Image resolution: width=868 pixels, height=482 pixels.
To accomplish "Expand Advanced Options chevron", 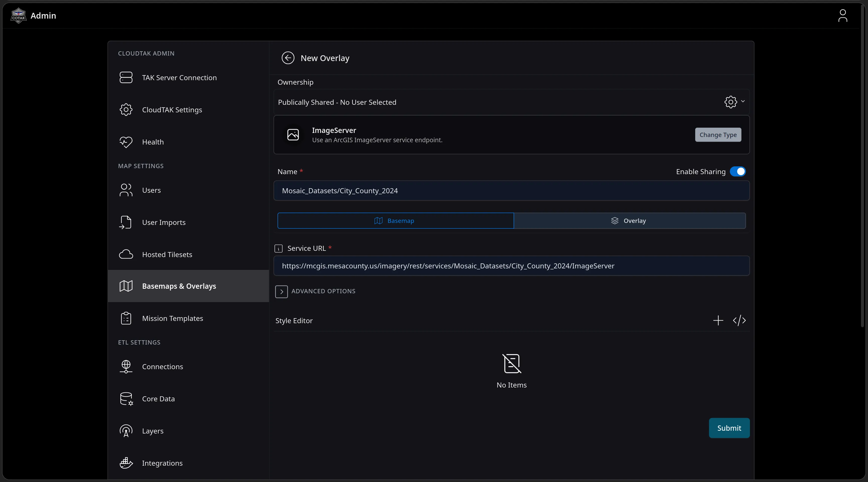I will coord(281,292).
